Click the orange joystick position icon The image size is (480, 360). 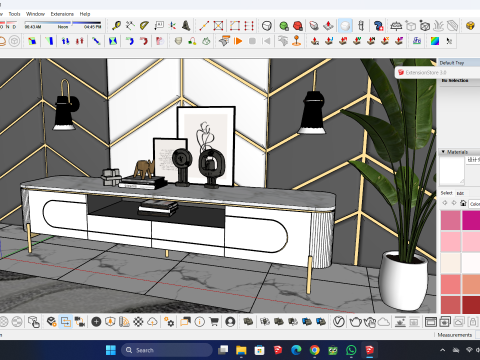[296, 41]
